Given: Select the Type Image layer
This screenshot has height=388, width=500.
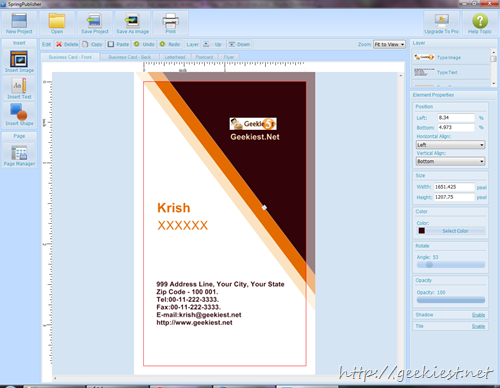Looking at the screenshot, I should tap(451, 57).
